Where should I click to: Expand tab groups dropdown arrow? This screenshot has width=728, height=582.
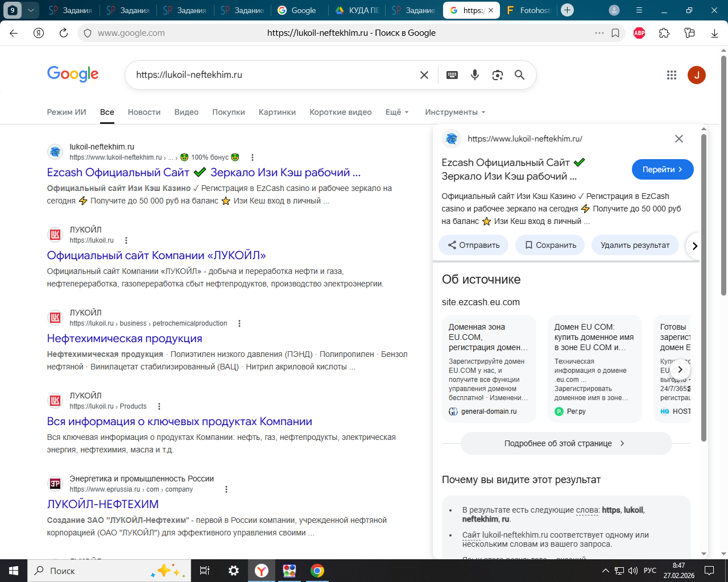pos(31,10)
